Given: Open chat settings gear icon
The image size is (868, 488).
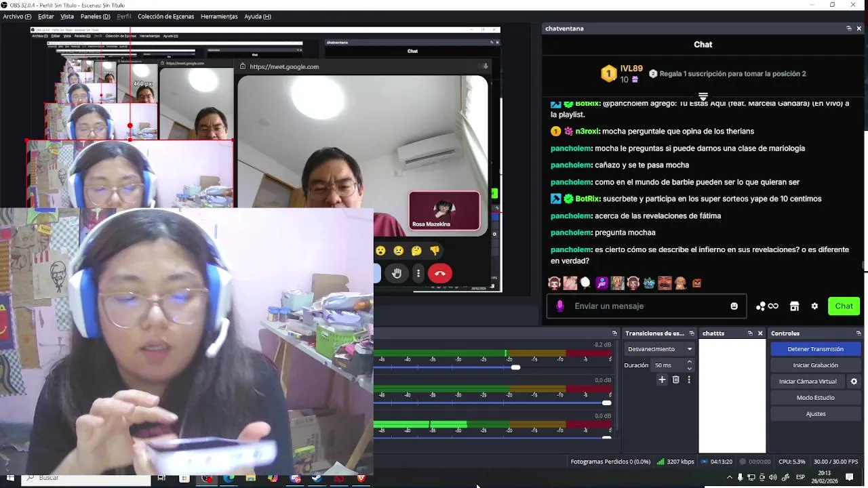Looking at the screenshot, I should (x=814, y=306).
